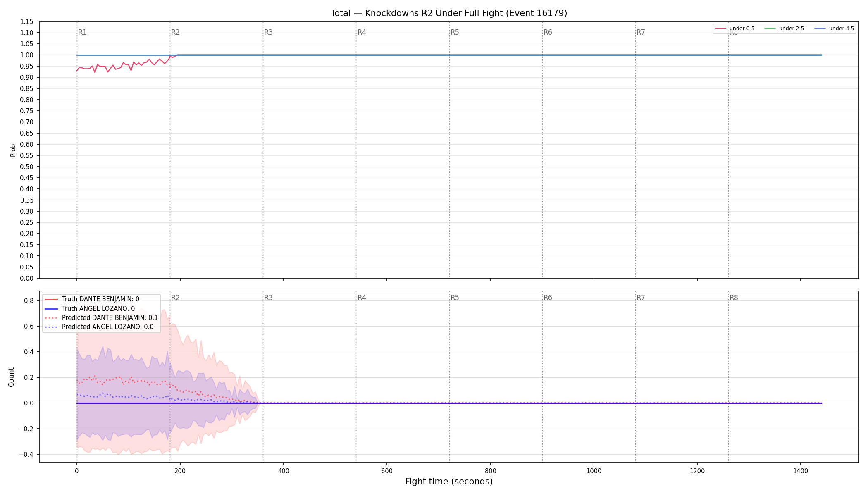
Task: Select the 'under 4.5' legend entry
Action: point(835,29)
